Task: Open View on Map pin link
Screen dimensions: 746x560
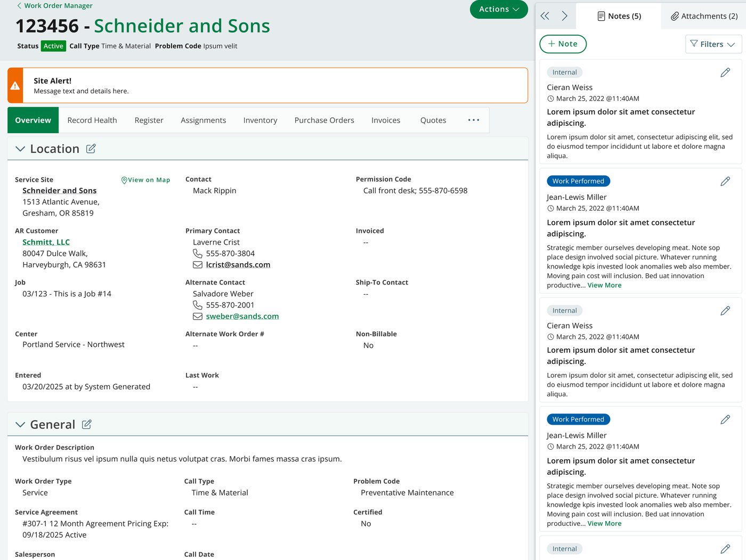Action: pos(145,180)
